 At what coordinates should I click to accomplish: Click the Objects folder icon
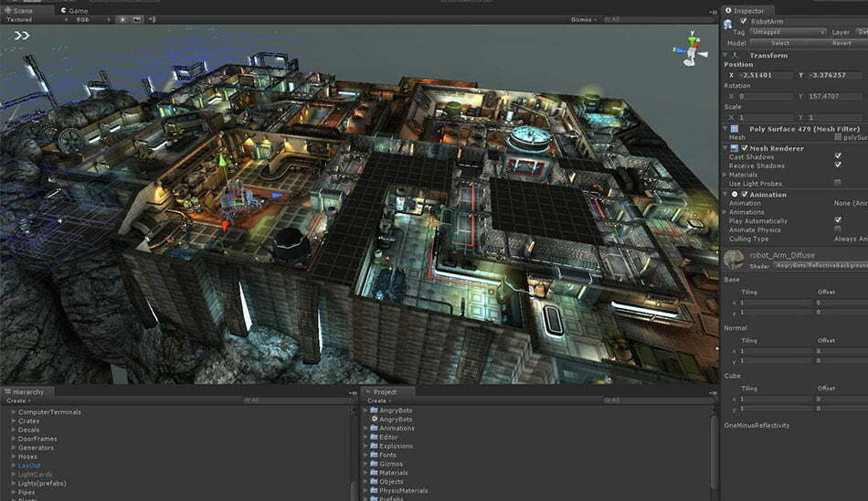pos(375,481)
